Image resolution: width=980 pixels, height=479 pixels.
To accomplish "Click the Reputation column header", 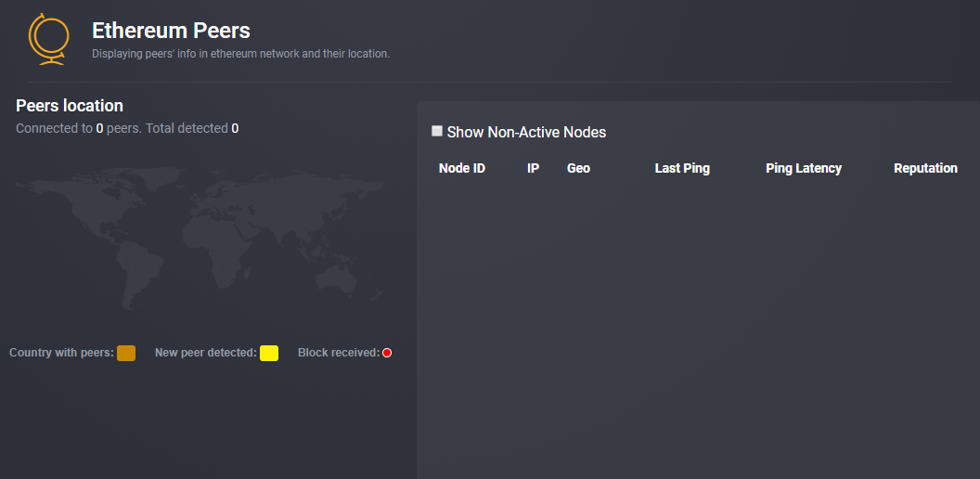I will pos(925,168).
